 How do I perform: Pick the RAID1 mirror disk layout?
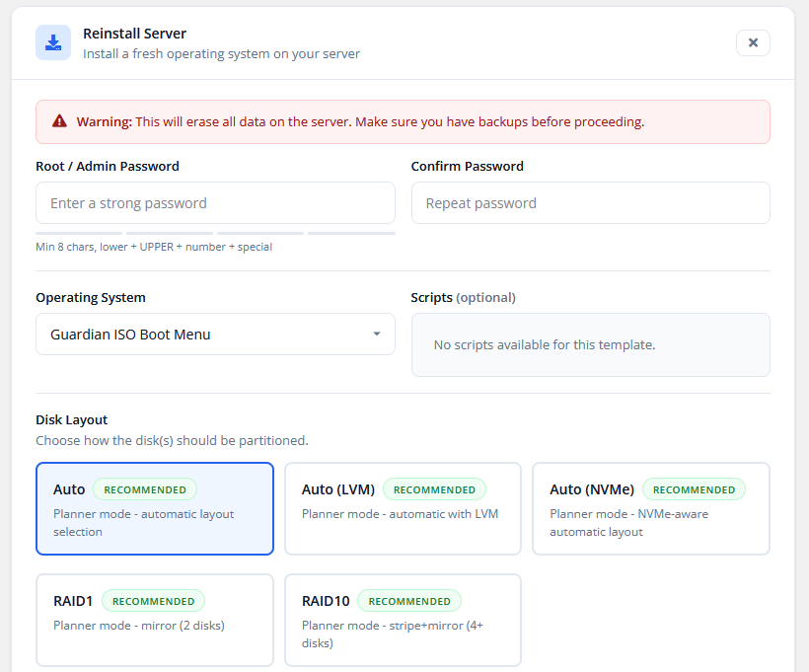(154, 620)
